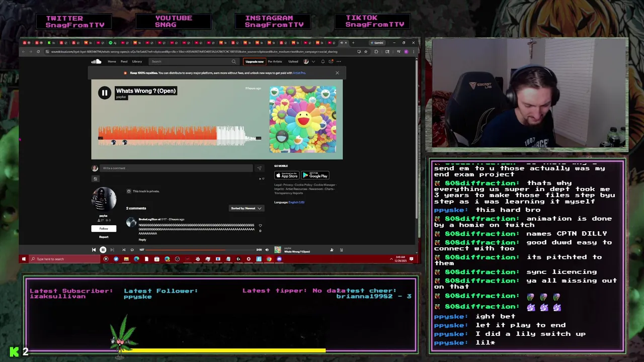The height and width of the screenshot is (362, 644).
Task: Change language via English (US) link
Action: [x=296, y=202]
